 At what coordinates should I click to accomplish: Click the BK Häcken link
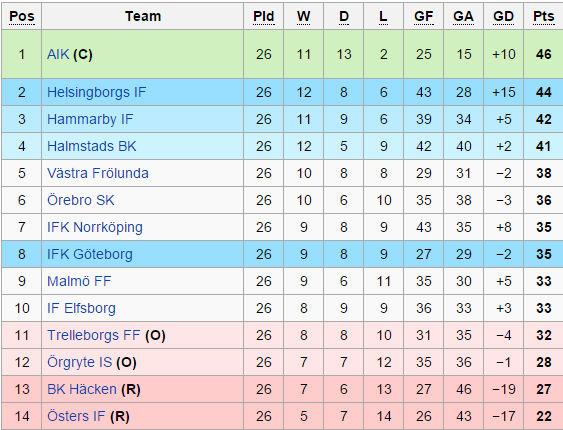[x=82, y=389]
